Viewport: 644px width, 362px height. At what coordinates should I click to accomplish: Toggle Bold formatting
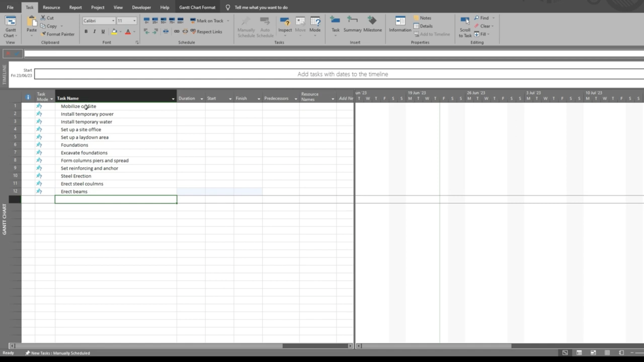86,32
